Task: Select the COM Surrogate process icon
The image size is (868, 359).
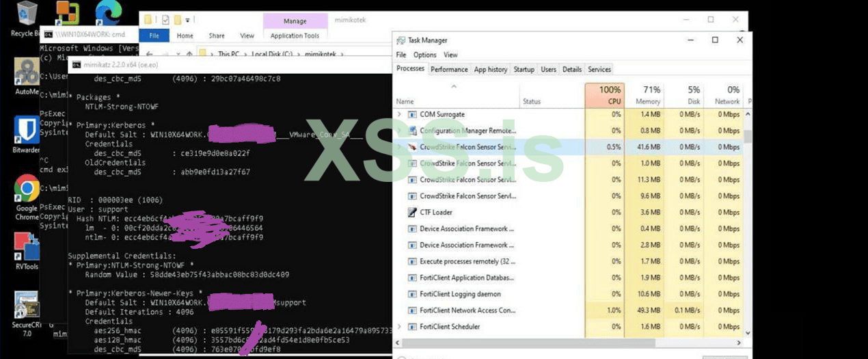Action: tap(412, 114)
